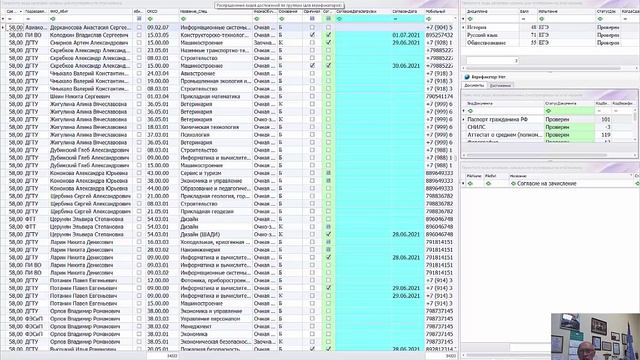The image size is (640, 360).
Task: Click equals filter operator under Подразделение column
Action: (28, 19)
